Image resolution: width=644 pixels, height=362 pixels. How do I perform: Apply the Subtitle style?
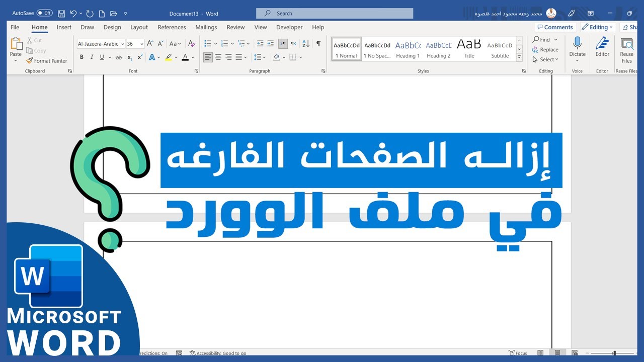click(500, 49)
